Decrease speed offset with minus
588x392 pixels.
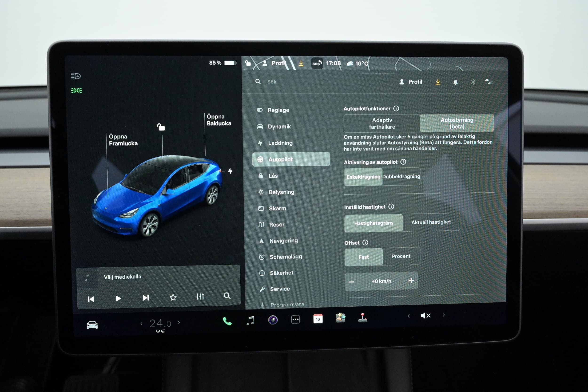pos(351,282)
